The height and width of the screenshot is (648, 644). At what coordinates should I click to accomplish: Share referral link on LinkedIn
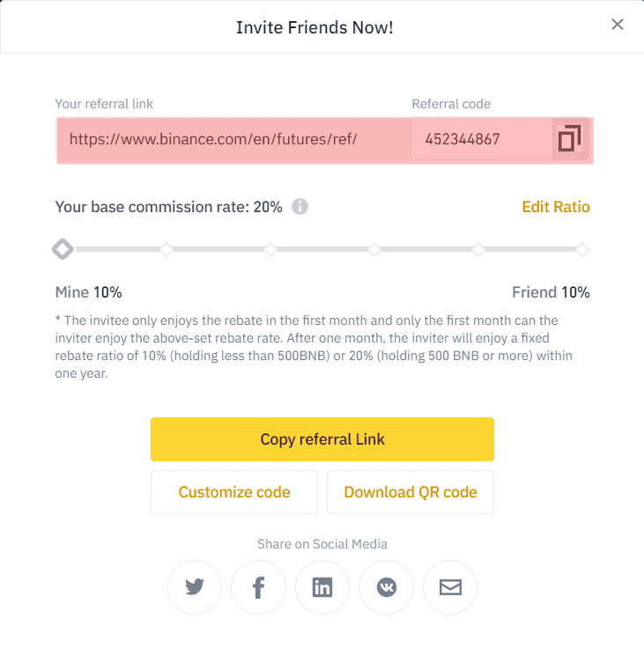322,587
